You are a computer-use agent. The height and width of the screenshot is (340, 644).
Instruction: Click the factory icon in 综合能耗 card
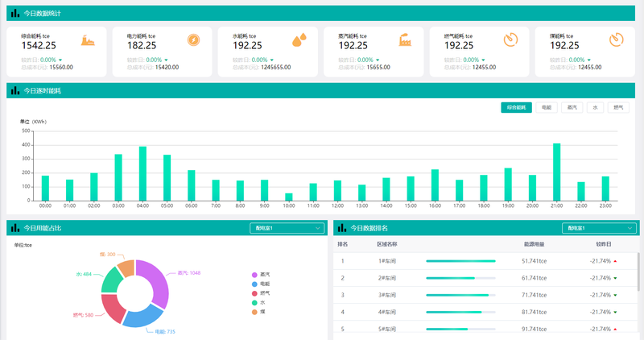pyautogui.click(x=88, y=40)
